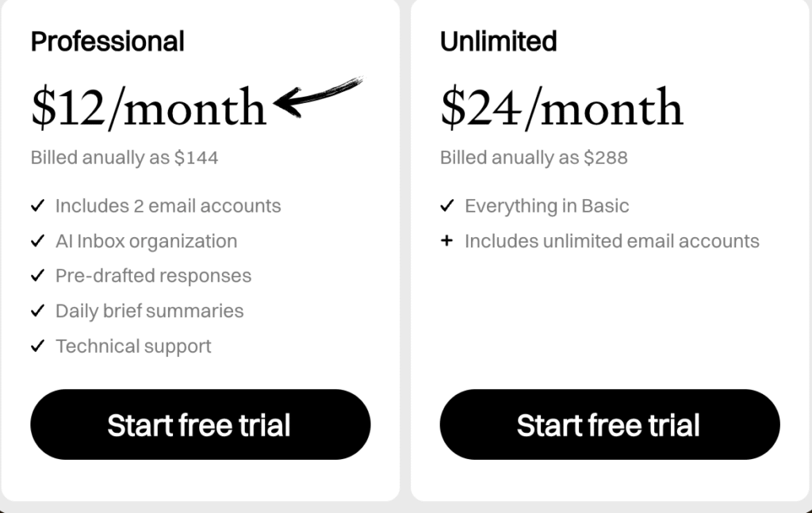
Task: Select the Unlimited plan heading
Action: coord(498,41)
